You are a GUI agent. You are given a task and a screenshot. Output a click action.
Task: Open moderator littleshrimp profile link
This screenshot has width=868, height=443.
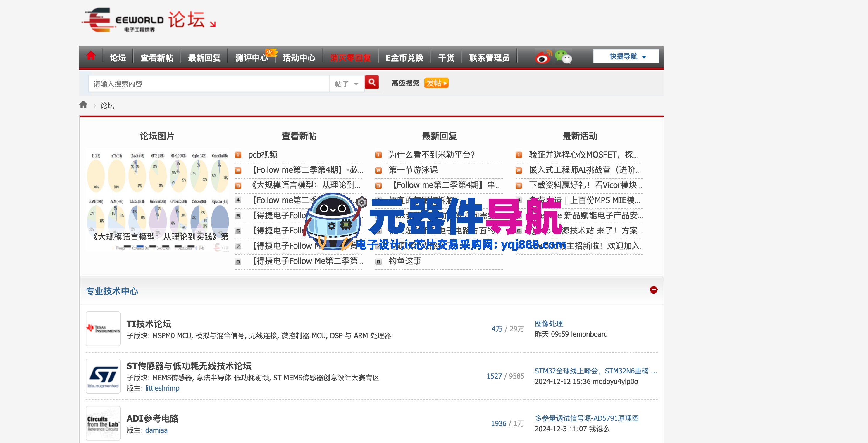pos(162,388)
